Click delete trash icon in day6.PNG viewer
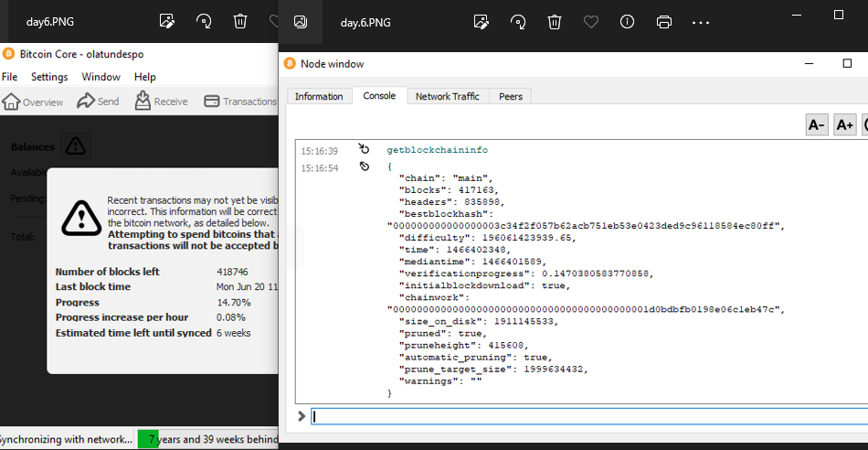The image size is (868, 450). 239,22
